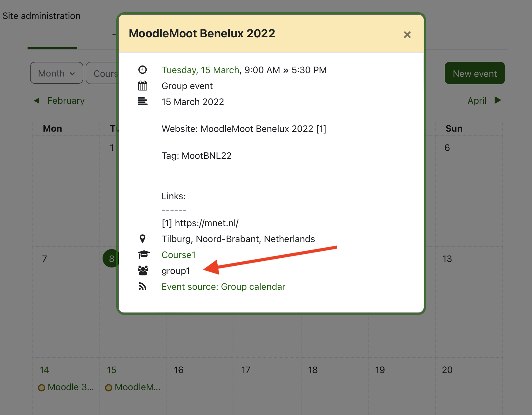532x415 pixels.
Task: Click Tilburg, Noord-Brabant, Netherlands location text
Action: (x=238, y=239)
